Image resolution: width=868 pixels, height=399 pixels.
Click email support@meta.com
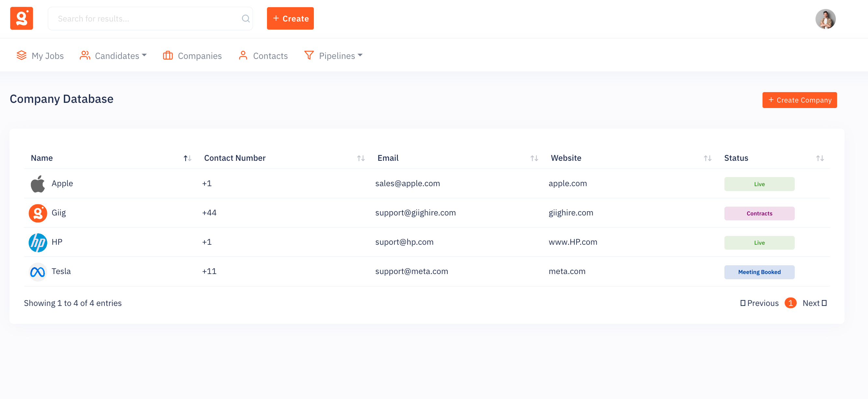412,271
